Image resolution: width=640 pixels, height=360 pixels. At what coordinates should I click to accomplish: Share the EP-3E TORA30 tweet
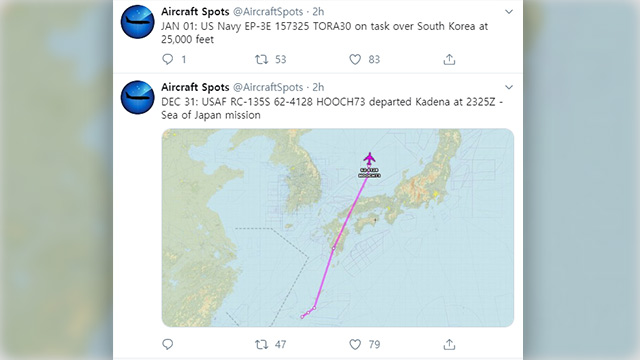tap(449, 60)
